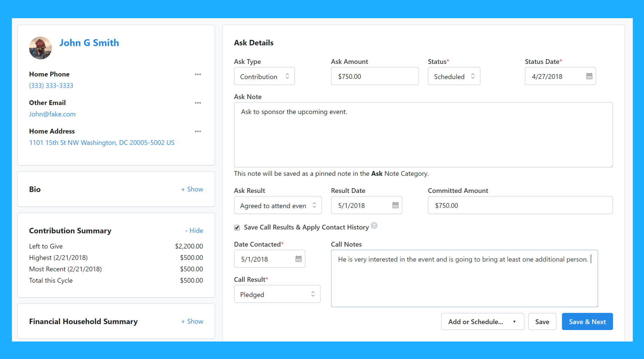Open the Add or Schedule menu
644x359 pixels.
point(482,322)
